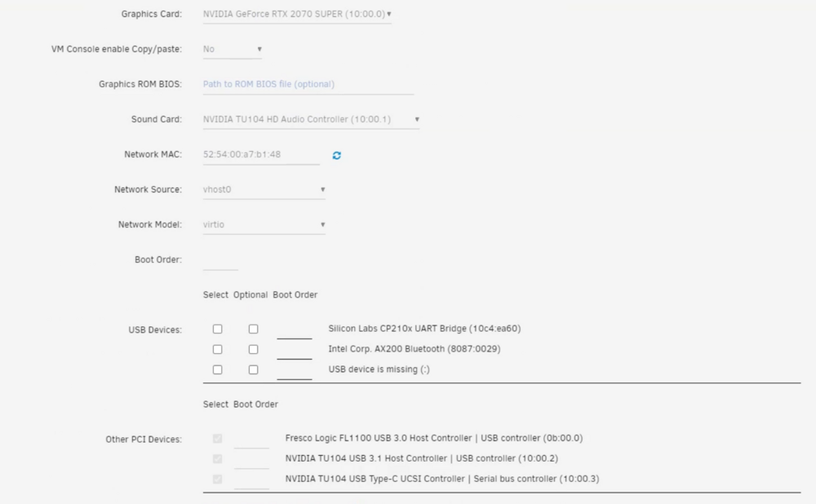Click the 'Graphics ROM BIOS:' label
This screenshot has height=504, width=816.
click(x=140, y=84)
